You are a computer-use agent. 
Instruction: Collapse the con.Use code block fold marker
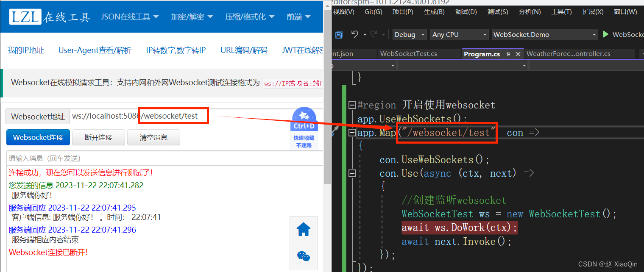(x=352, y=173)
